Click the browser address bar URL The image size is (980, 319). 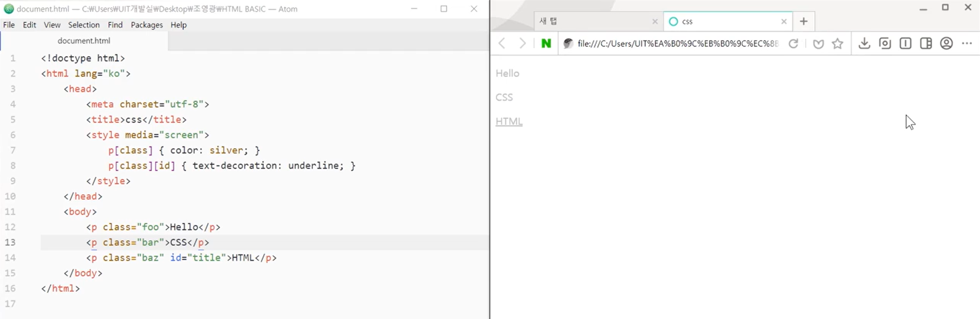pos(677,43)
